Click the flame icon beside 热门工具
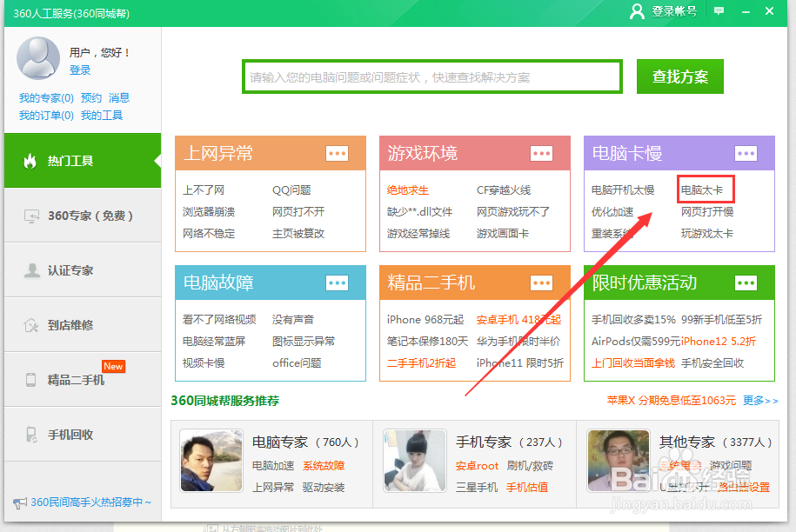The height and width of the screenshot is (532, 796). point(30,161)
